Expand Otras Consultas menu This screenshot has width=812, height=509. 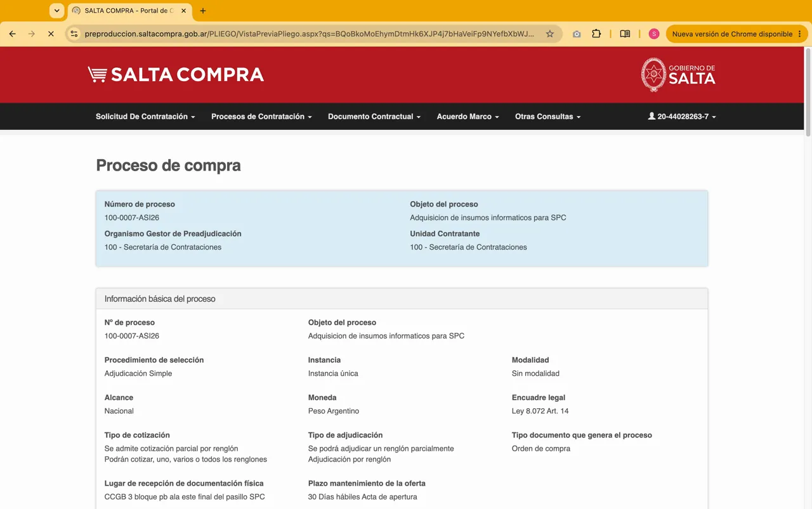pyautogui.click(x=548, y=117)
